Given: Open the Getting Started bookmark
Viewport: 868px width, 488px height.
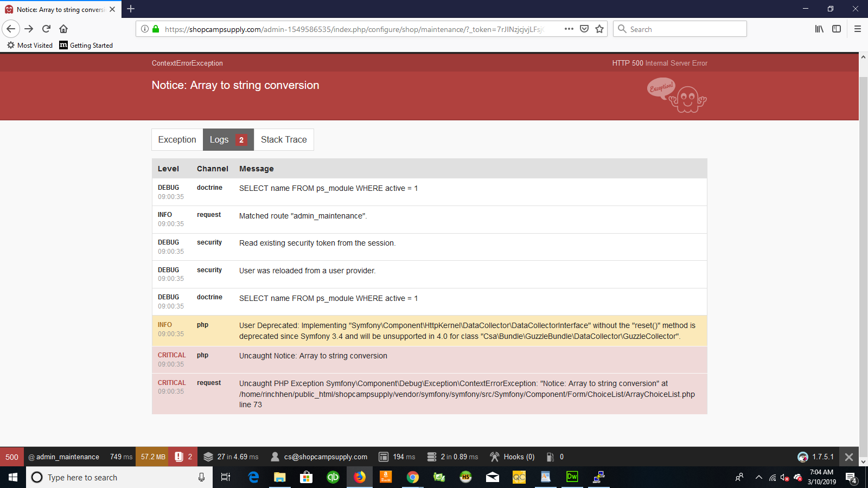Looking at the screenshot, I should [x=86, y=45].
